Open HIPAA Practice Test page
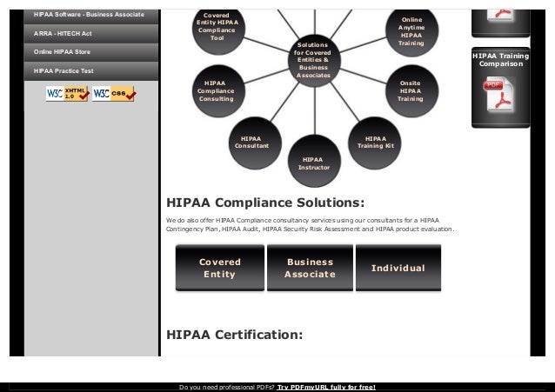This screenshot has width=555, height=392. pos(91,71)
